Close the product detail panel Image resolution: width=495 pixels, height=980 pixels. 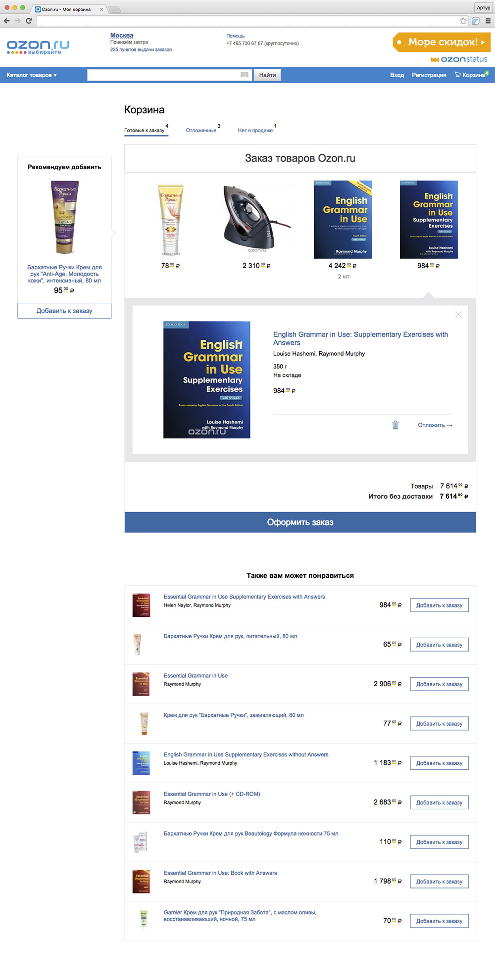pyautogui.click(x=458, y=315)
